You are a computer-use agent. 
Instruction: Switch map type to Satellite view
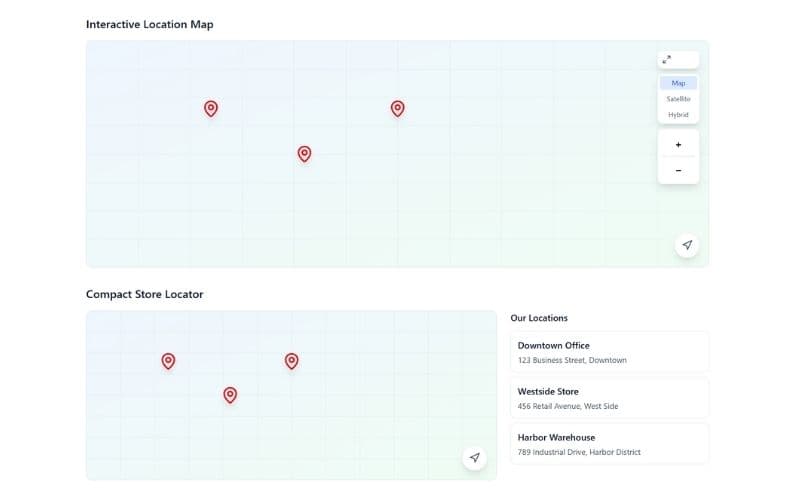pos(678,99)
